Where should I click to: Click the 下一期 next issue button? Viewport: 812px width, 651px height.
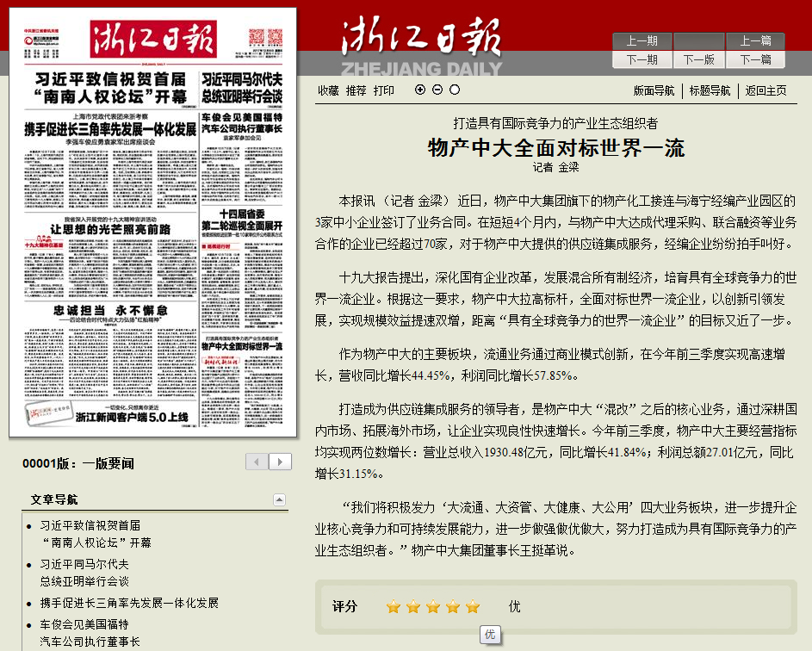(x=642, y=59)
